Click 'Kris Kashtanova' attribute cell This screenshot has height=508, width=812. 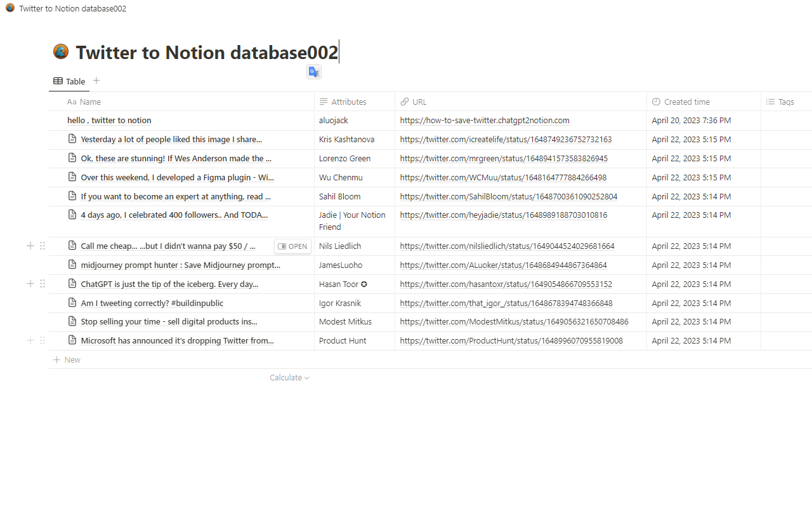355,139
